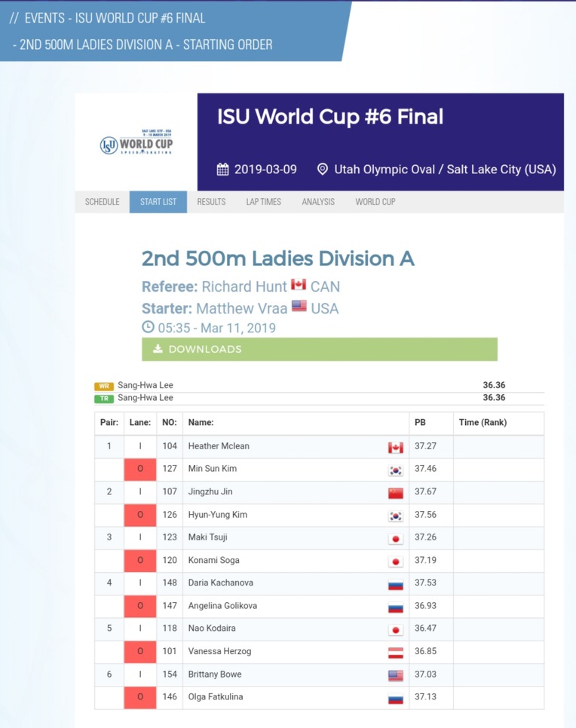Click the ISU World Cup logo
Image resolution: width=576 pixels, height=728 pixels.
(x=136, y=142)
